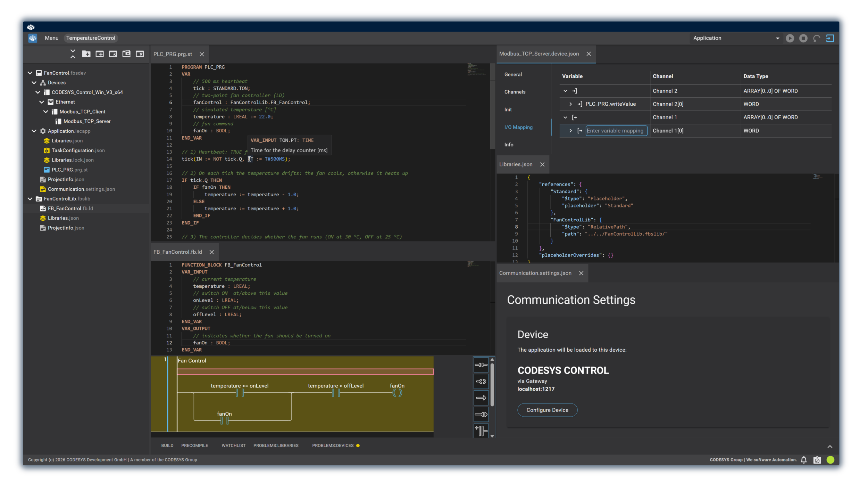
Task: Collapse the Channel 2 mapping row
Action: click(565, 91)
